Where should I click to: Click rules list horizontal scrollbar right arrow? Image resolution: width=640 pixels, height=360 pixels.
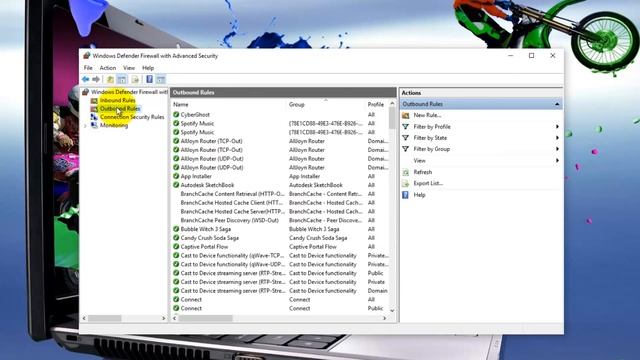click(384, 318)
